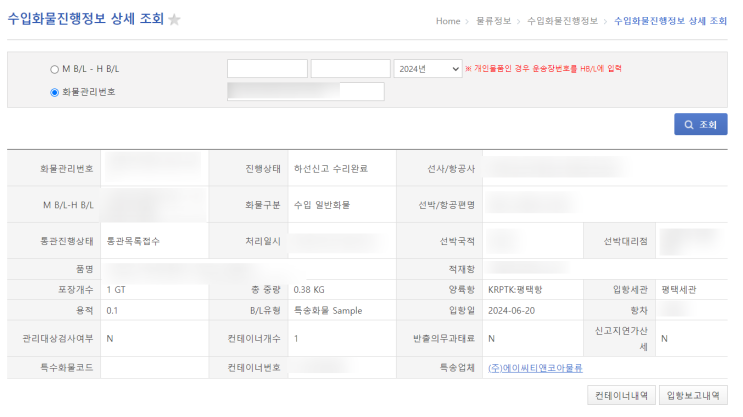Open the (주)에이씨티앤코아물류 link
Viewport: 743px width, 417px height.
tap(535, 368)
